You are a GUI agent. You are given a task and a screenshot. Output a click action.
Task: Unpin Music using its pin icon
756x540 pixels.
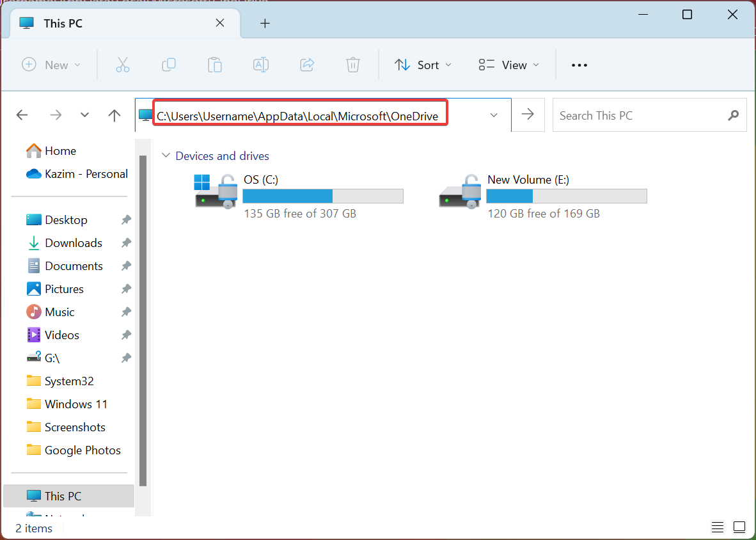coord(126,312)
